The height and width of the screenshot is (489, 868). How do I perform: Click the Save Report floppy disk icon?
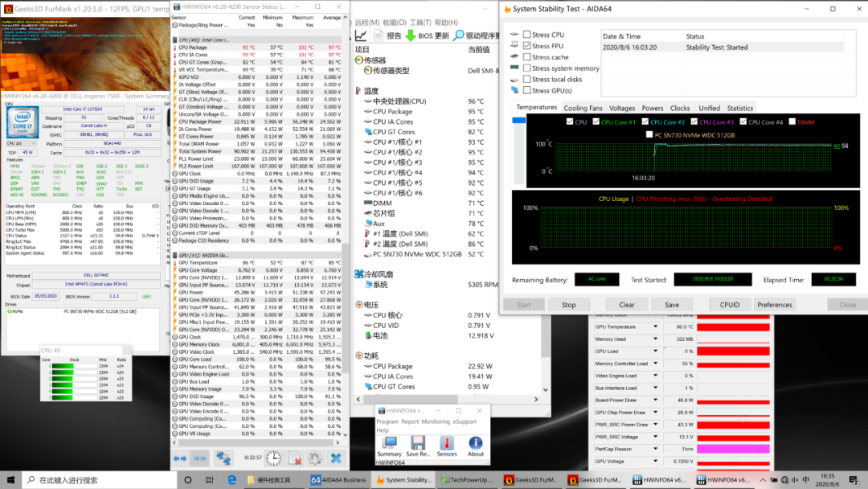point(418,444)
